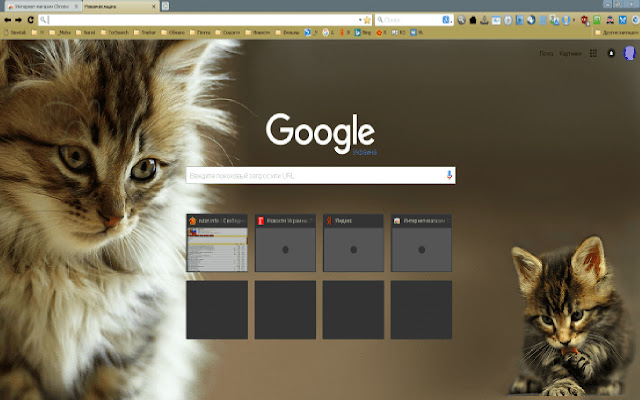
Task: Open the Картинки link on Google page
Action: [571, 53]
